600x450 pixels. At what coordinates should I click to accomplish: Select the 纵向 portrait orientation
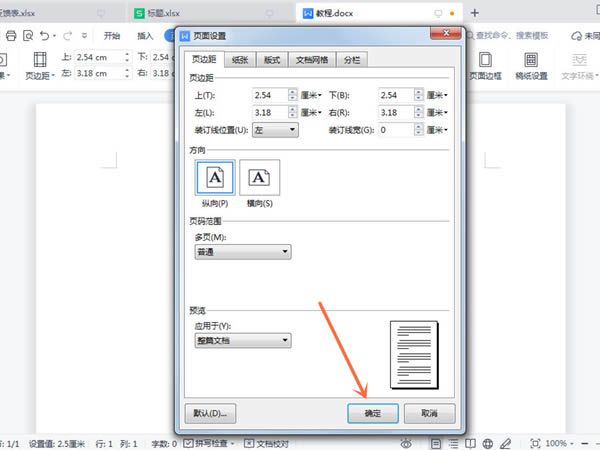(x=215, y=184)
